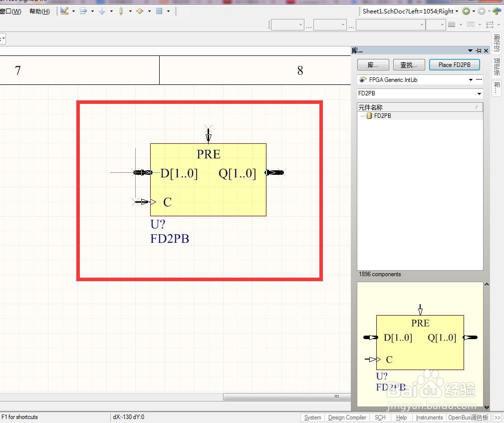Select the simulation sources icon

point(140,11)
